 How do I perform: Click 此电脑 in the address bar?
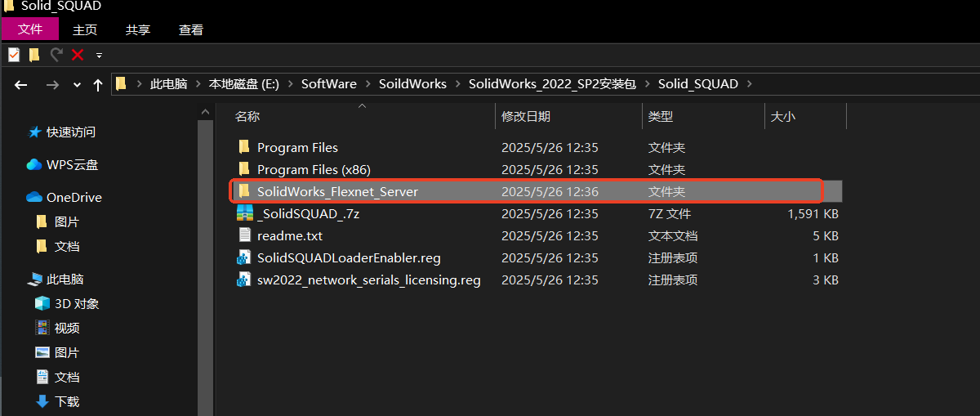(x=169, y=83)
